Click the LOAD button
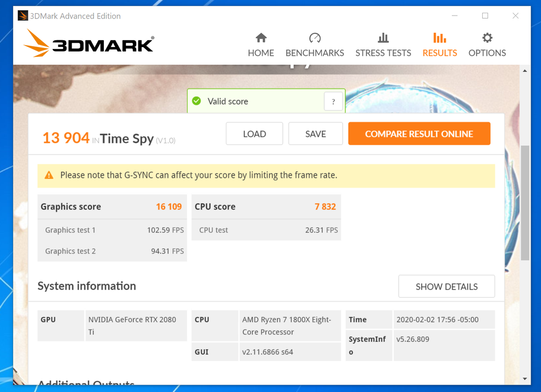This screenshot has height=392, width=541. (x=254, y=134)
